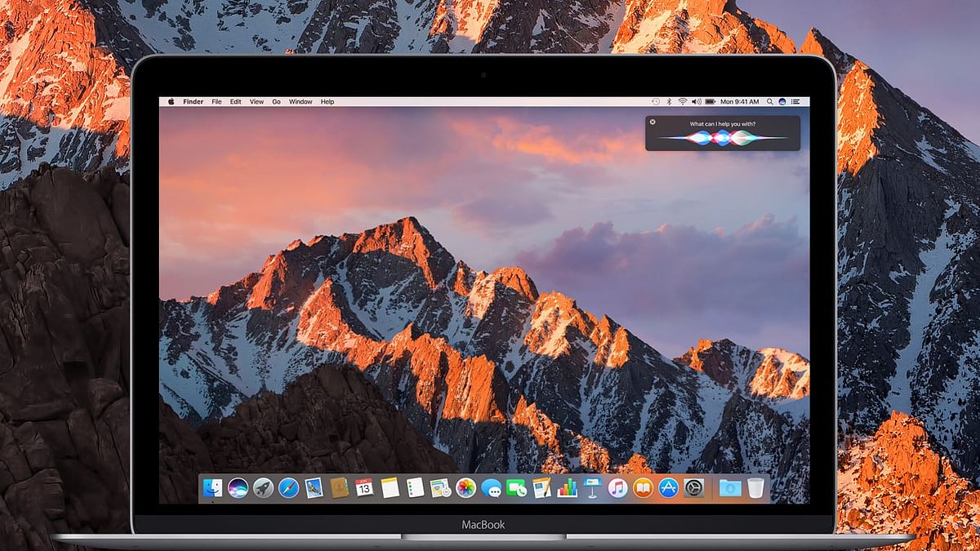This screenshot has height=551, width=980.
Task: Open Numbers bar chart icon in Dock
Action: click(568, 487)
